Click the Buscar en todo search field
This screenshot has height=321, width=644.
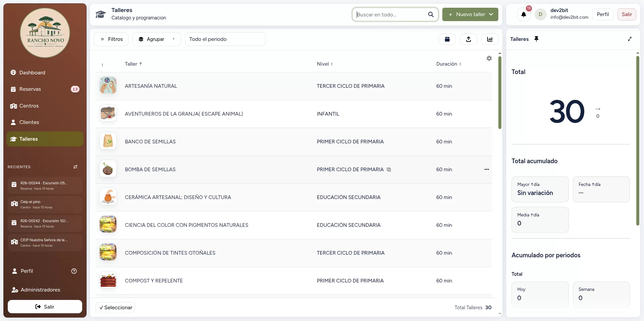[x=395, y=14]
